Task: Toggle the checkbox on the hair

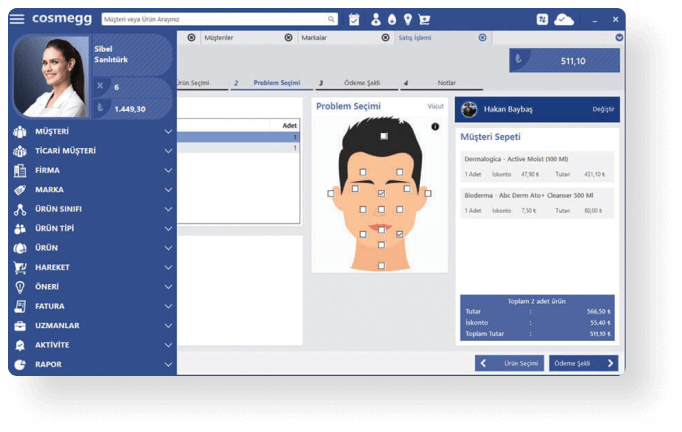Action: coord(384,136)
